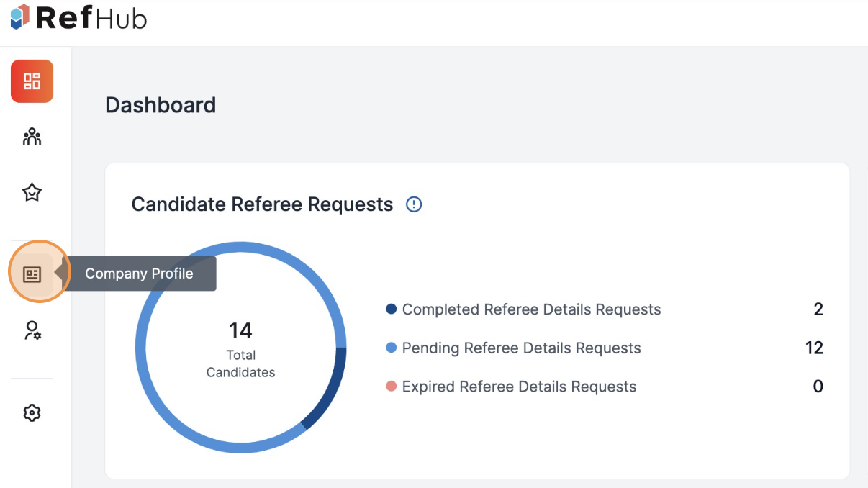Open the user settings sidebar icon
The image size is (868, 488).
click(32, 330)
